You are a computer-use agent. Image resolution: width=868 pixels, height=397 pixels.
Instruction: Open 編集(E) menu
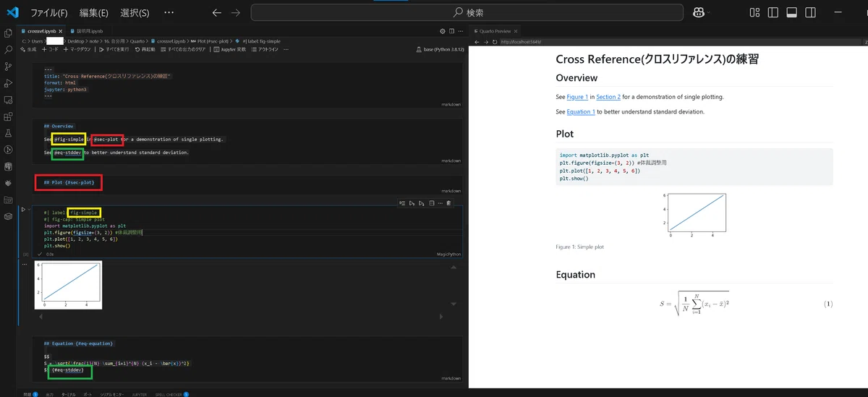pyautogui.click(x=93, y=12)
